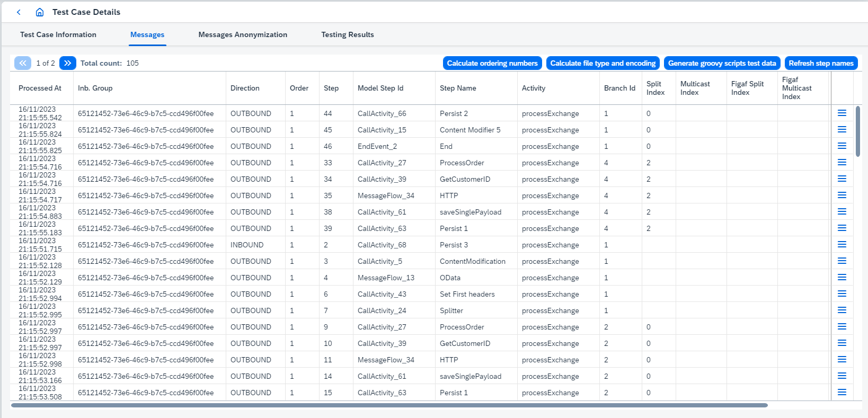Click Calculate file type and encoding
Screen dimensions: 868x418
pyautogui.click(x=603, y=63)
